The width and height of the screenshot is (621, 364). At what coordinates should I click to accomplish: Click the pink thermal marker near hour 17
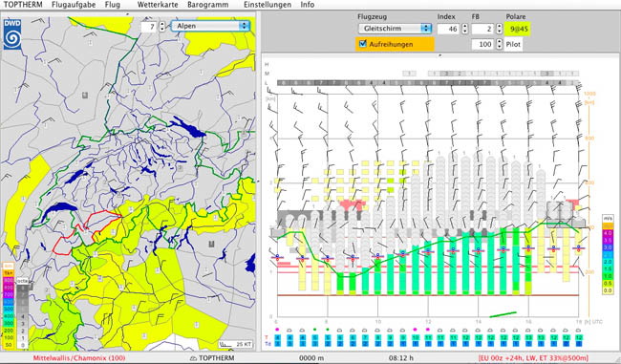tap(572, 203)
